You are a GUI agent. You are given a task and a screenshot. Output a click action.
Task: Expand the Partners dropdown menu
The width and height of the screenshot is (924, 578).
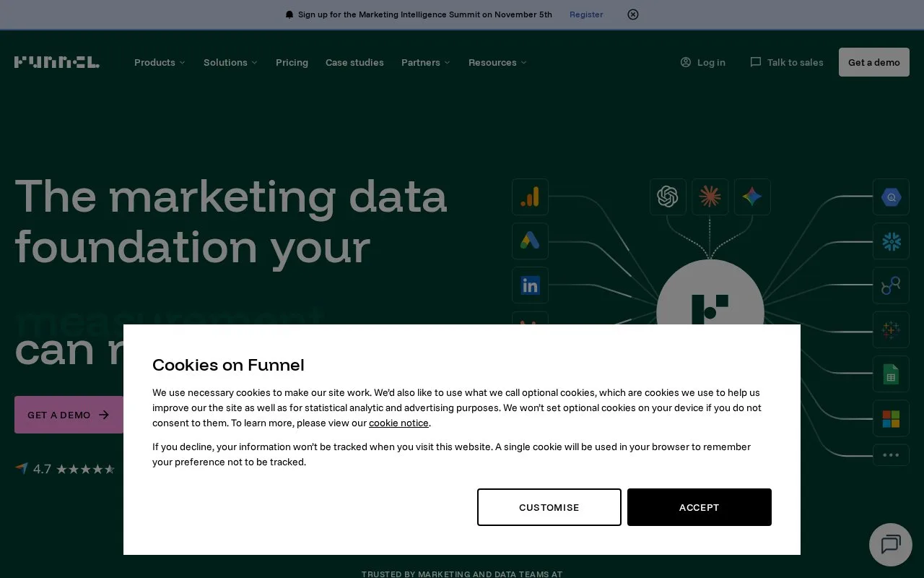[x=426, y=62]
